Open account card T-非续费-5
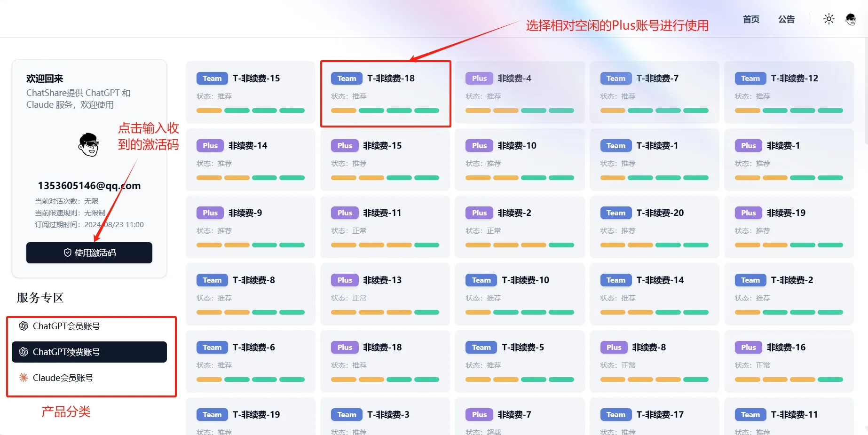This screenshot has height=435, width=868. tap(520, 362)
